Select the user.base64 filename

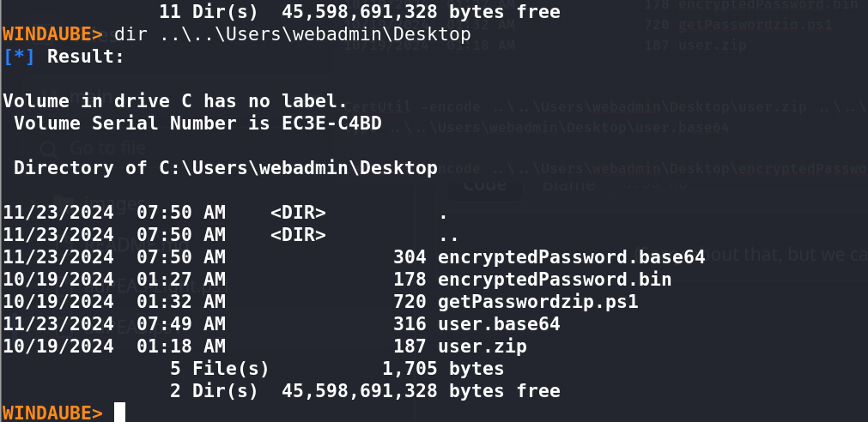click(x=499, y=324)
